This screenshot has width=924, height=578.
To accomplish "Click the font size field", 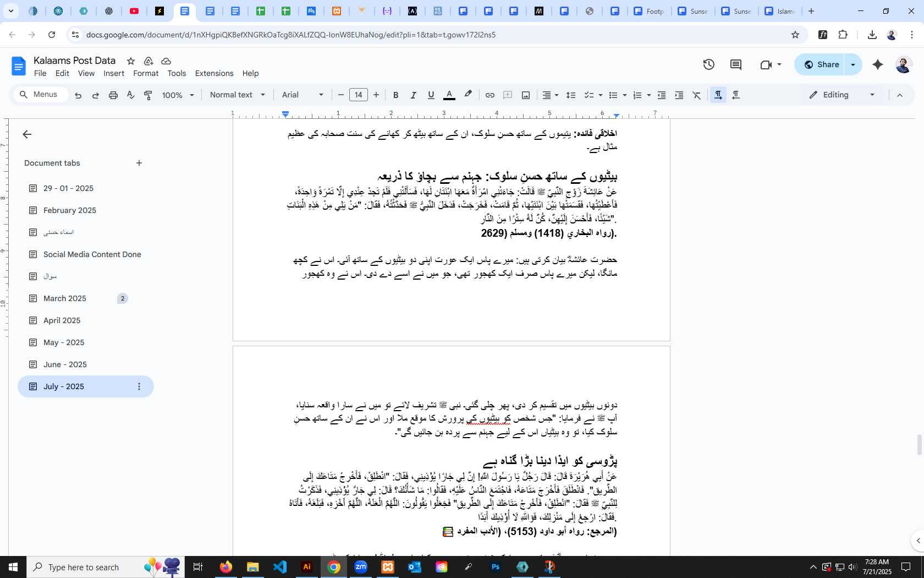I will [359, 95].
